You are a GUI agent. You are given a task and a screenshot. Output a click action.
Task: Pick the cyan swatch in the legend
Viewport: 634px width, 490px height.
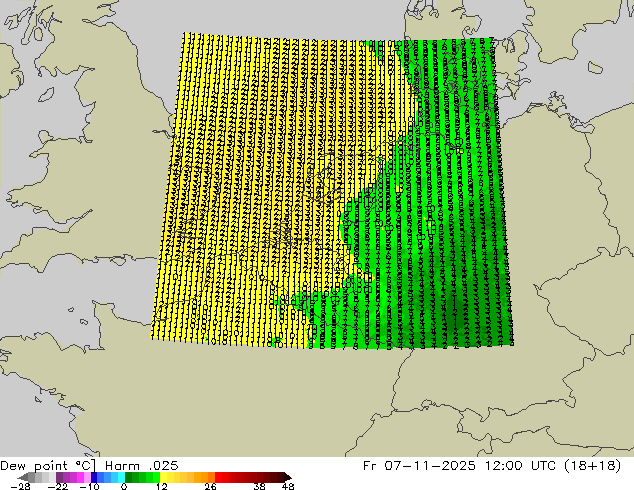pyautogui.click(x=121, y=477)
